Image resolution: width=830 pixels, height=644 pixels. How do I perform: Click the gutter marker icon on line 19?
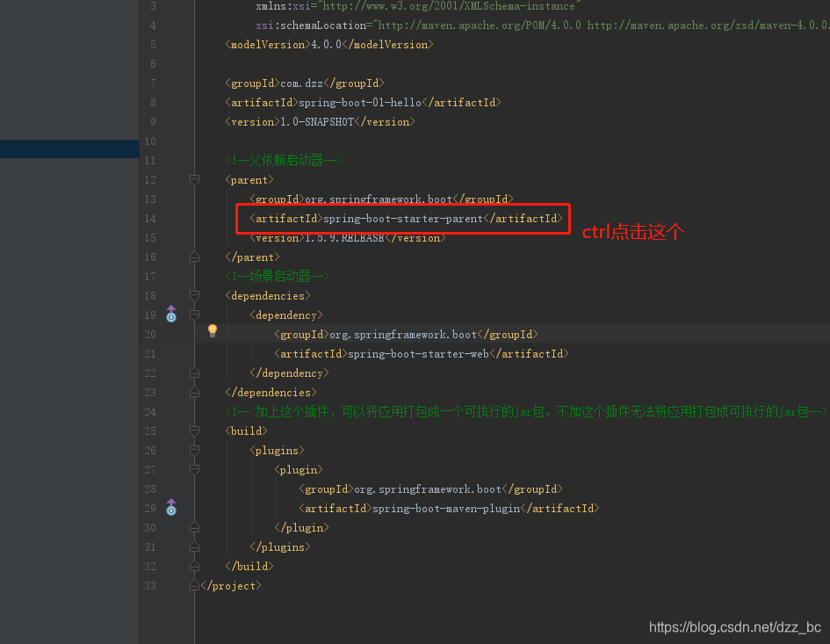(171, 314)
